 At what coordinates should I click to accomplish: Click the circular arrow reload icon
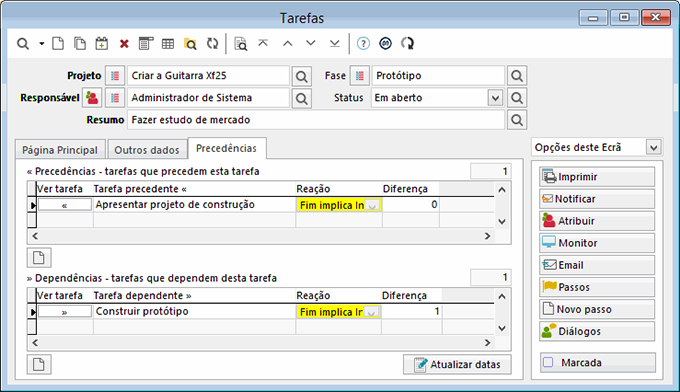[408, 43]
